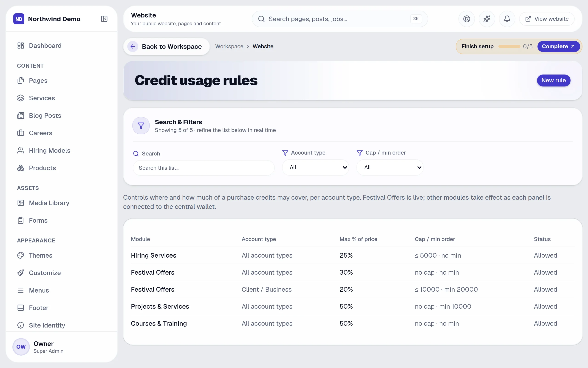Focus the Search this list field
Screen dimensions: 588x368
[204, 168]
